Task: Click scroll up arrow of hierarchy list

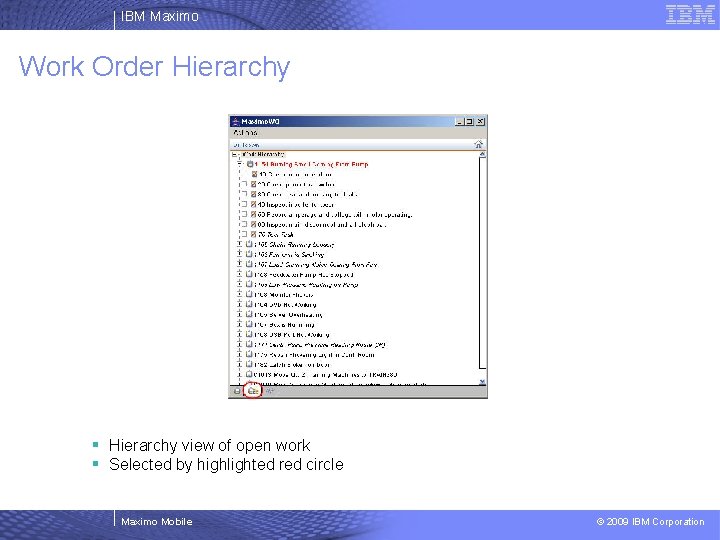Action: [482, 155]
